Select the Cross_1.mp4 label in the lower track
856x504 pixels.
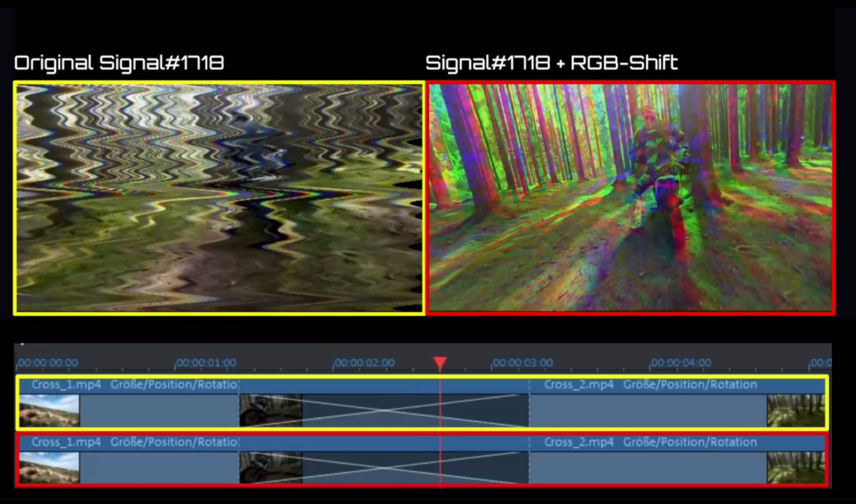point(66,442)
